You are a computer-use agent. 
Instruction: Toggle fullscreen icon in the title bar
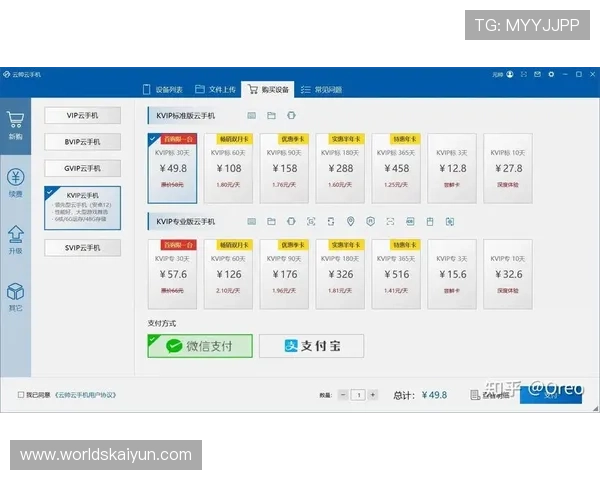tap(524, 74)
